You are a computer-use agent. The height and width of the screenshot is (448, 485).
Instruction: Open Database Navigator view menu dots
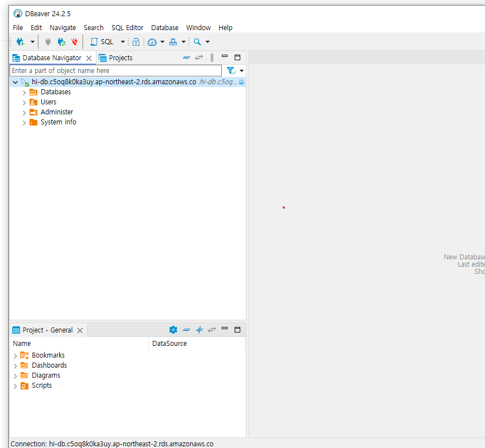[212, 57]
